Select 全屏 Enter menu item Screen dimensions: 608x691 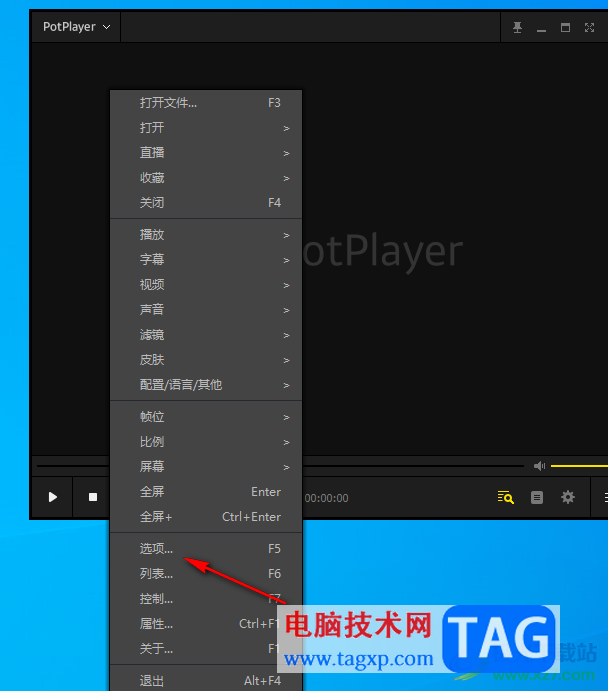[206, 492]
